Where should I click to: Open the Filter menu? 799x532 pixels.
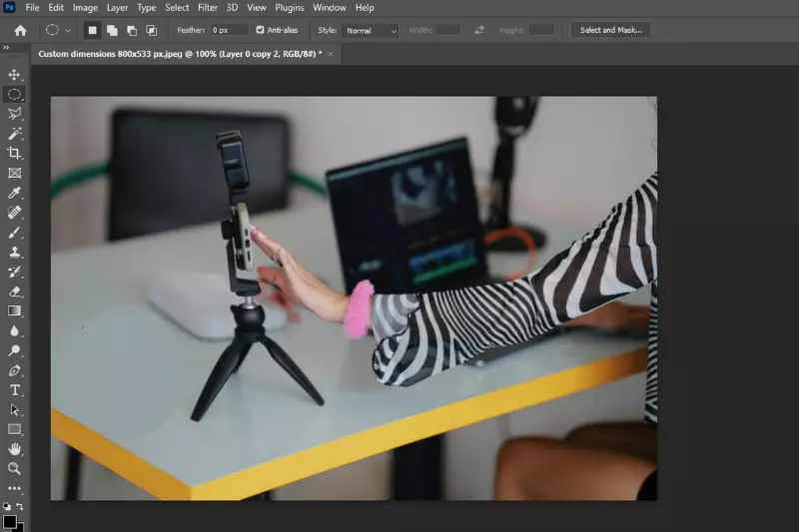click(208, 8)
